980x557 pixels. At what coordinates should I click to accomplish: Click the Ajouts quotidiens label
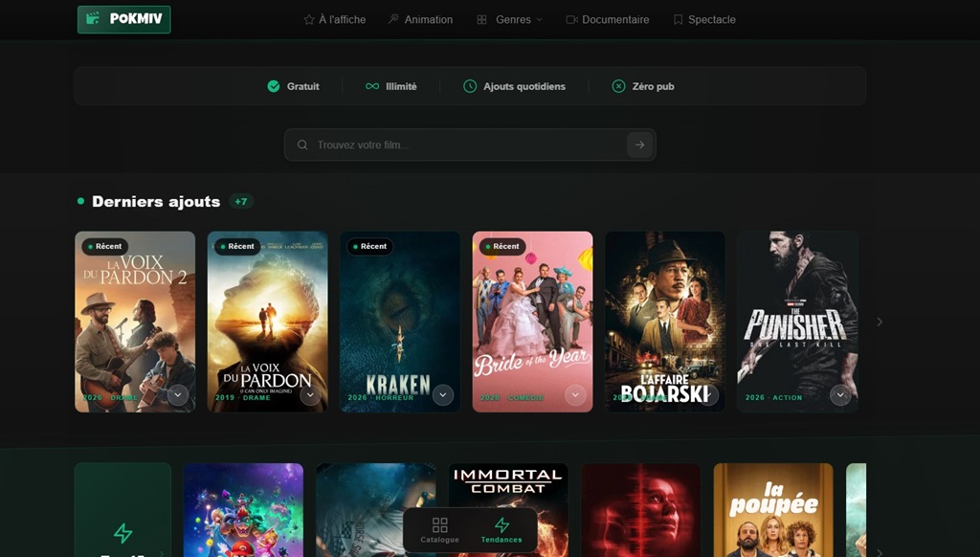pyautogui.click(x=524, y=86)
